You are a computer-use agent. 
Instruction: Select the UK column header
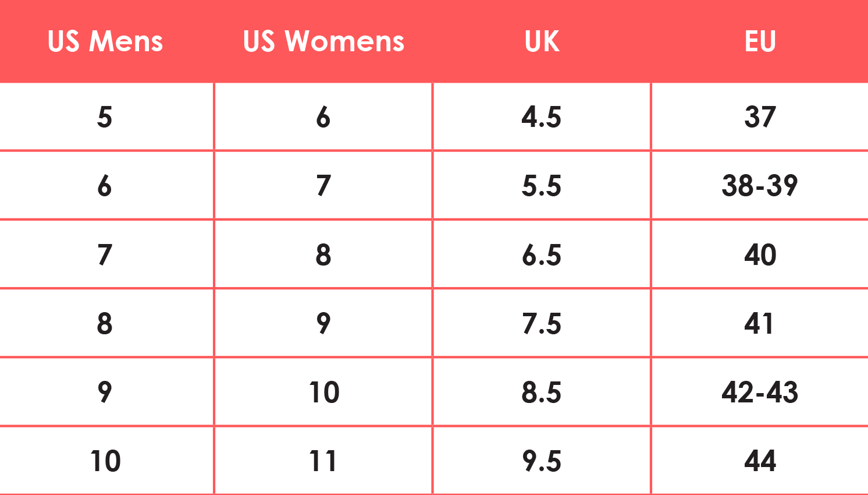click(x=542, y=41)
